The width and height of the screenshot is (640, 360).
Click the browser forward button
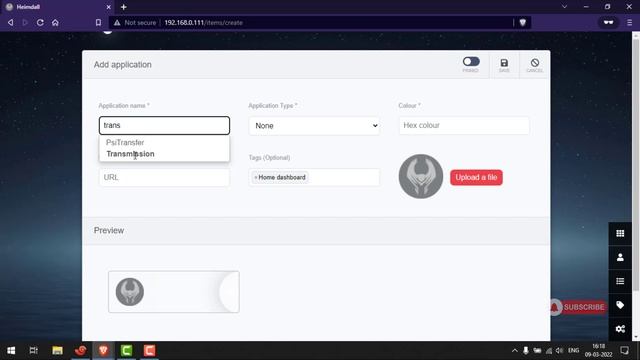[25, 22]
